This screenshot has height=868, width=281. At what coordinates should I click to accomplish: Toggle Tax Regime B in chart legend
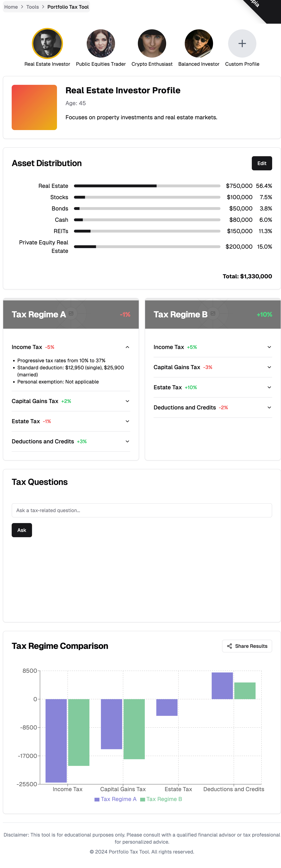[x=161, y=799]
